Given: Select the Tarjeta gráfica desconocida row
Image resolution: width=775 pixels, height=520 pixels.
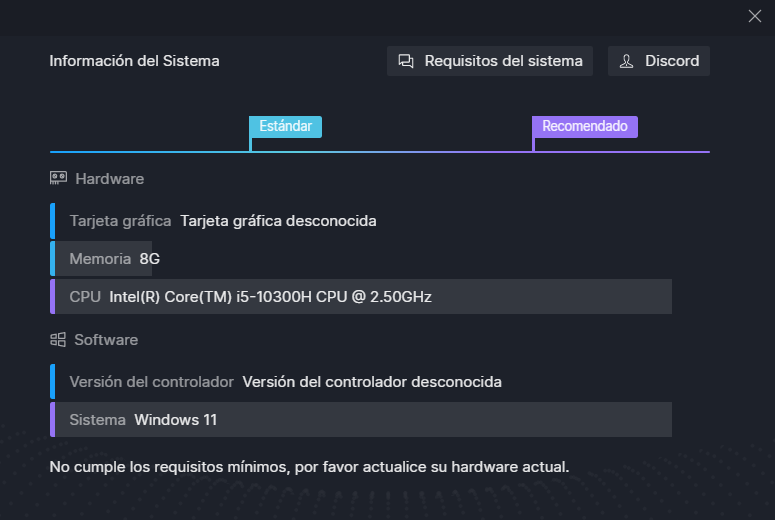Looking at the screenshot, I should (361, 221).
